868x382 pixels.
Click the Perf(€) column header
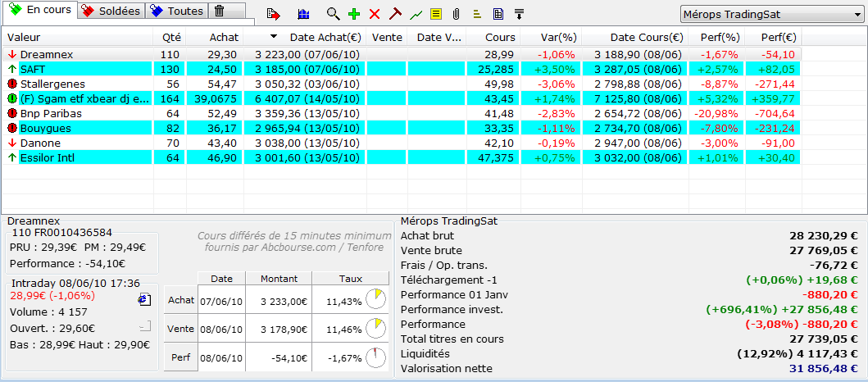click(774, 37)
